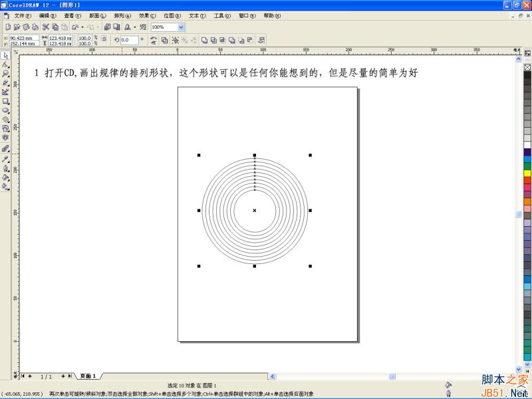
Task: Pick the yellow palette swatch
Action: tap(527, 173)
